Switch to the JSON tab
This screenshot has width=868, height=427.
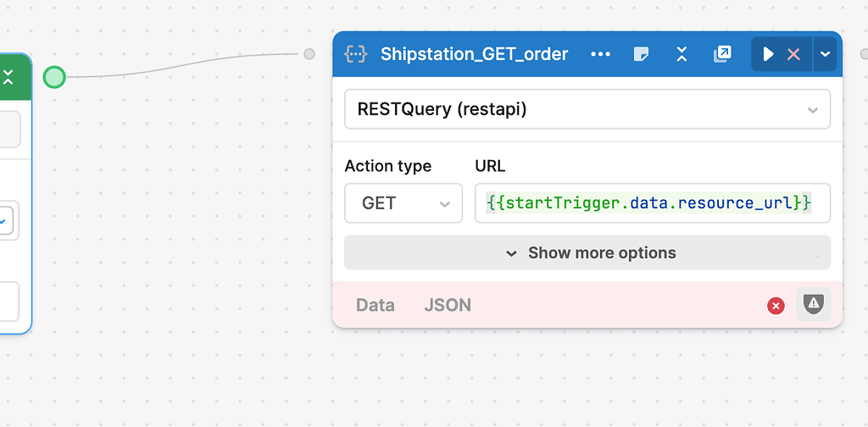pyautogui.click(x=448, y=305)
